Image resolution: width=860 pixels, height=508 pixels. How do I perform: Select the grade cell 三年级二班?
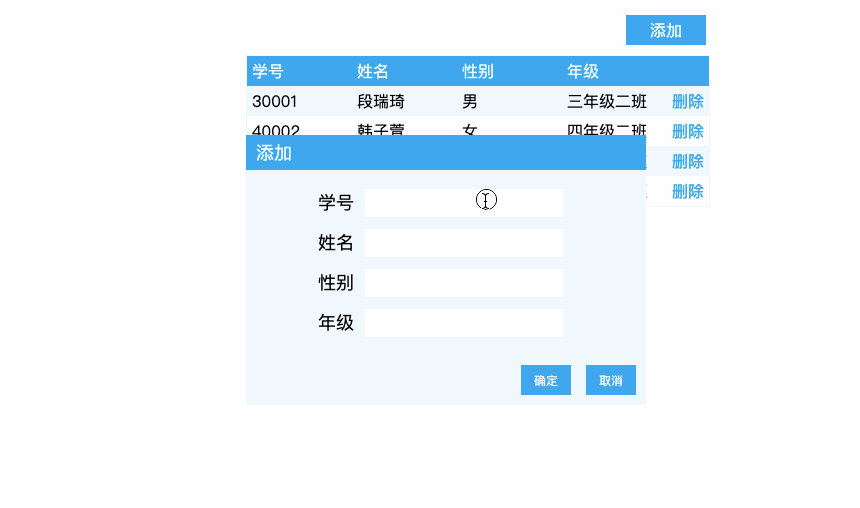click(x=607, y=101)
